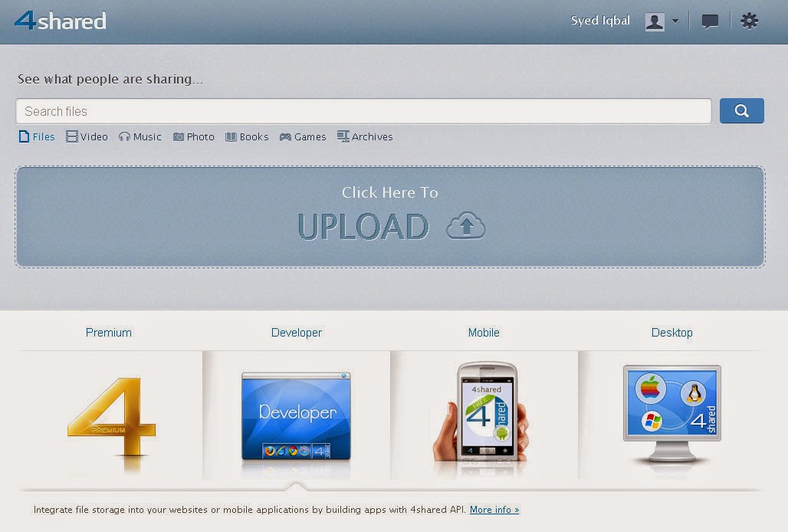Choose the Books filter
Image resolution: width=788 pixels, height=532 pixels.
tap(247, 137)
